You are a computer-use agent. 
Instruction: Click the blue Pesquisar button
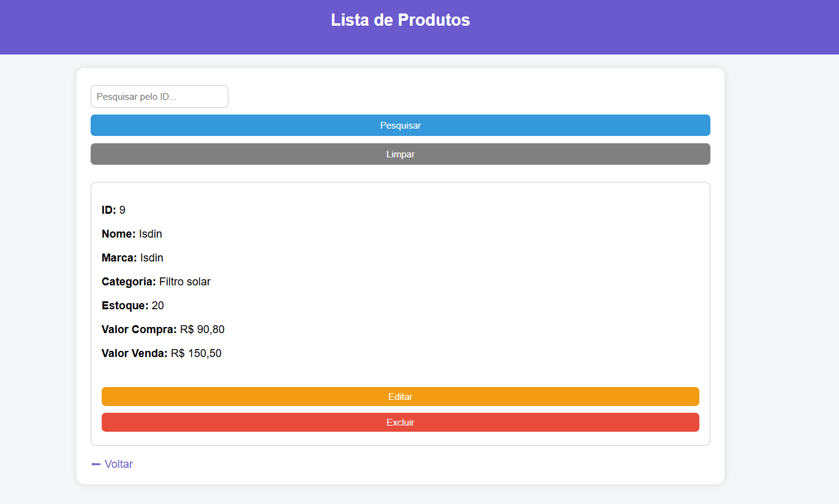tap(401, 125)
